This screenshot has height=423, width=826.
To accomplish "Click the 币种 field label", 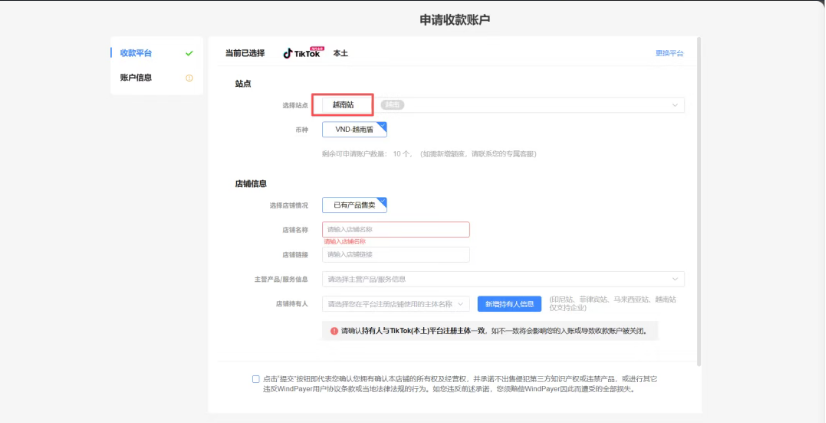I will [301, 130].
